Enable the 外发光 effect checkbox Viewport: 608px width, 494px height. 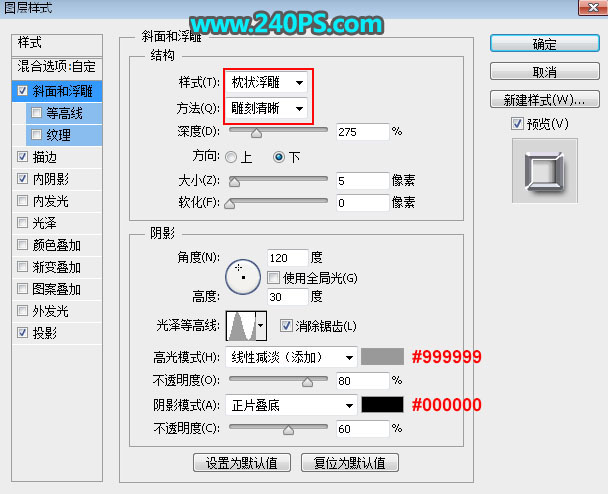(x=22, y=311)
